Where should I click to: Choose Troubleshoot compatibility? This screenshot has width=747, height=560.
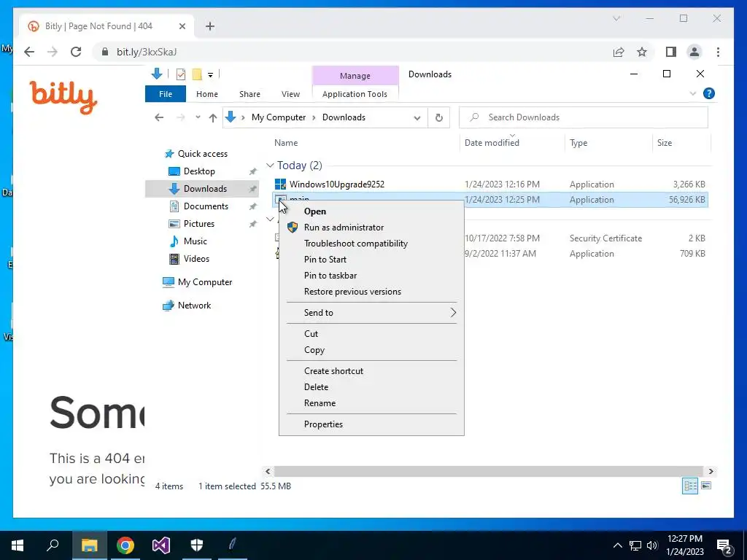click(371, 244)
